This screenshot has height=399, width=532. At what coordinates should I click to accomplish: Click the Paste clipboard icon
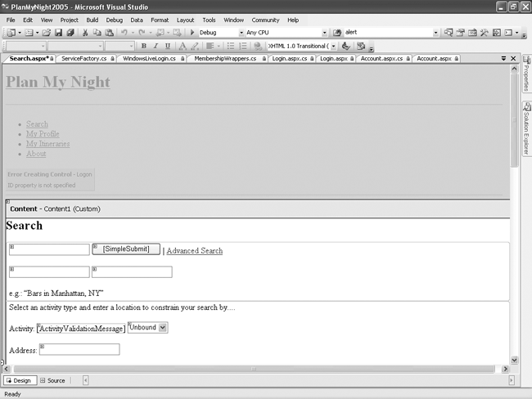[109, 33]
